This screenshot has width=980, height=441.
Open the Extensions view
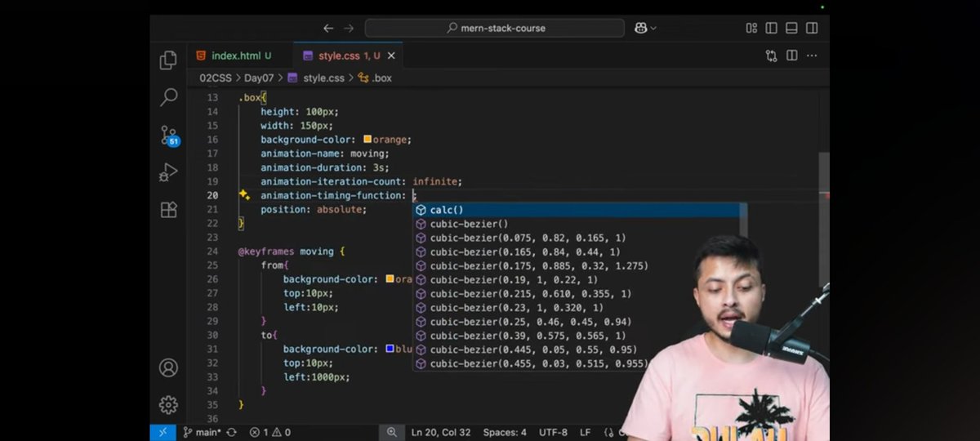[x=168, y=210]
